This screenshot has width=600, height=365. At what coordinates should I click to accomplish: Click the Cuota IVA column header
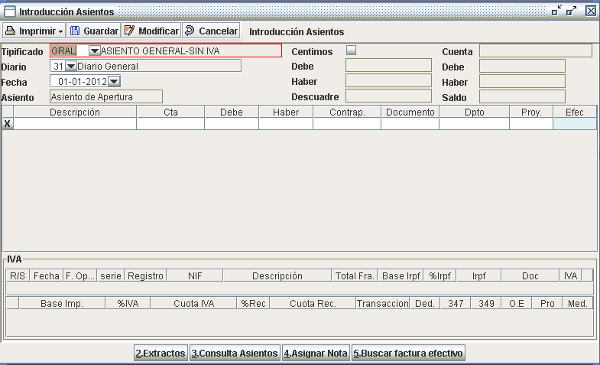[194, 303]
